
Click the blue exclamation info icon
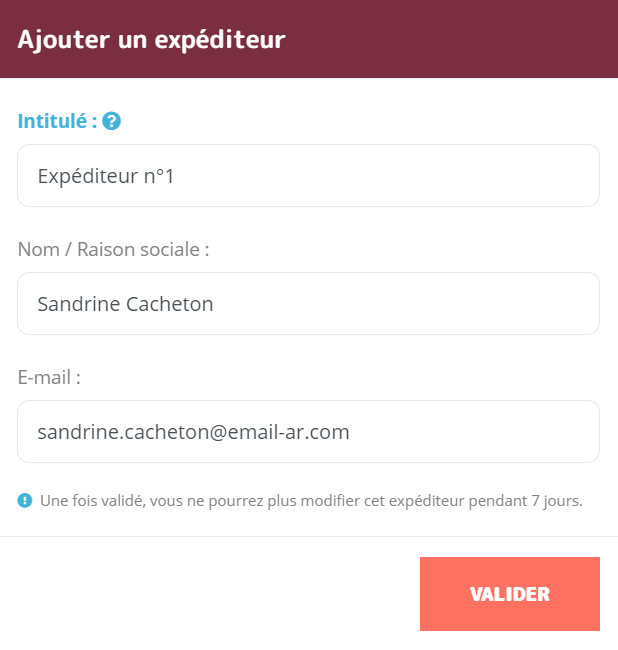[25, 500]
